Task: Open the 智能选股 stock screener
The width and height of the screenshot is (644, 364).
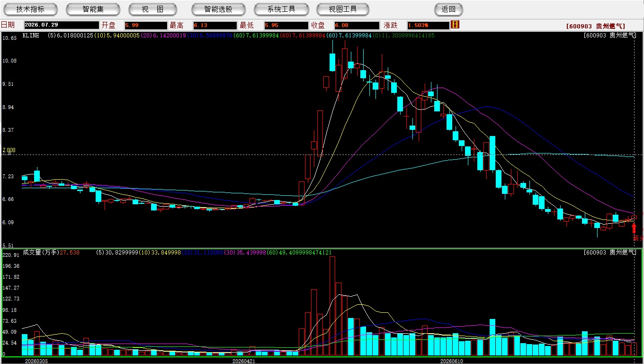Action: pos(218,9)
